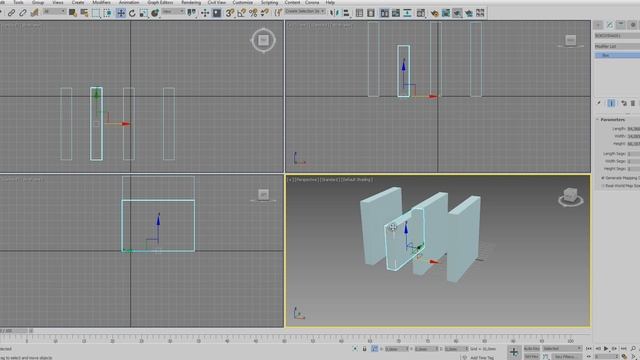This screenshot has height=360, width=640.
Task: Click the Unlink Selection tool
Action: click(22, 13)
